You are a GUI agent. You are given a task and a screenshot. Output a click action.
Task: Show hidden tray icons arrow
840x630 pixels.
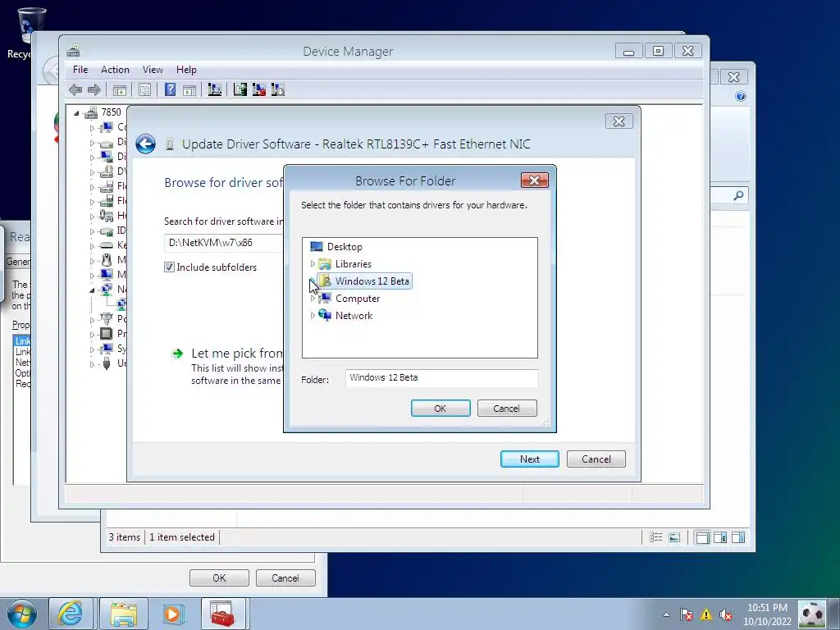pos(666,614)
